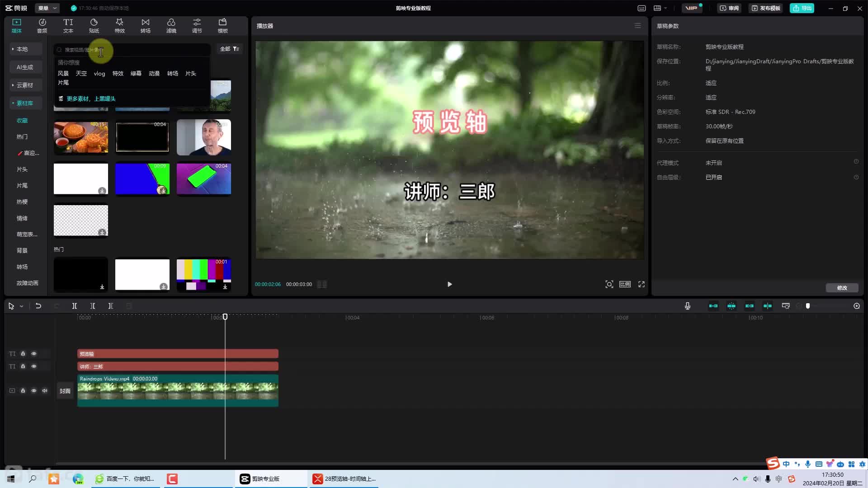868x488 pixels.
Task: Click the 审阅 button
Action: click(x=729, y=8)
